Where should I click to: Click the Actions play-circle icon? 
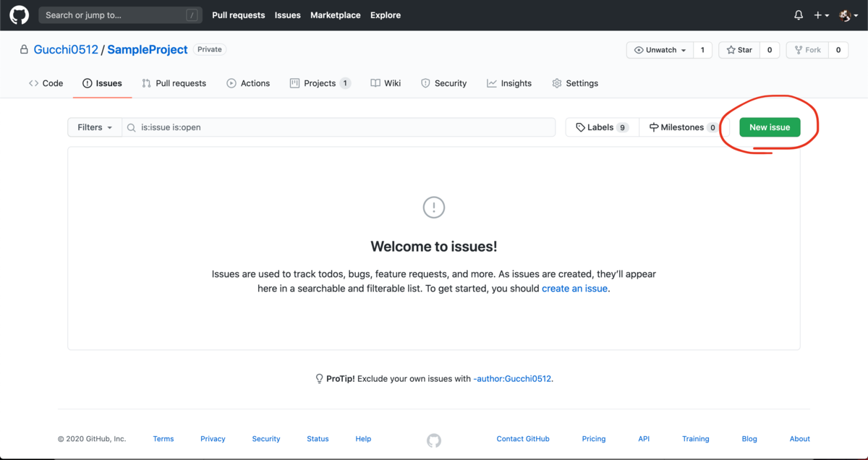click(x=231, y=83)
